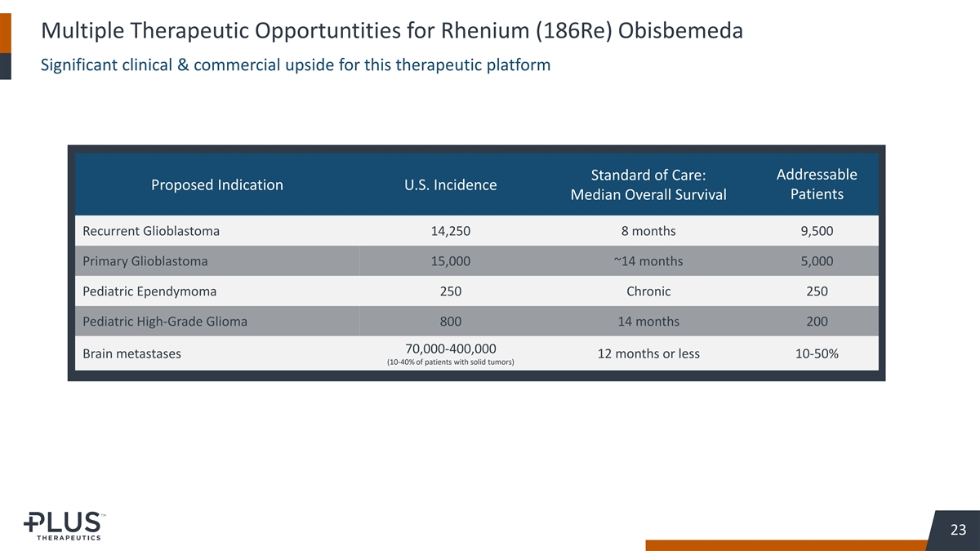Select the 'Standard of Care: Median Overall Survival' header

648,184
